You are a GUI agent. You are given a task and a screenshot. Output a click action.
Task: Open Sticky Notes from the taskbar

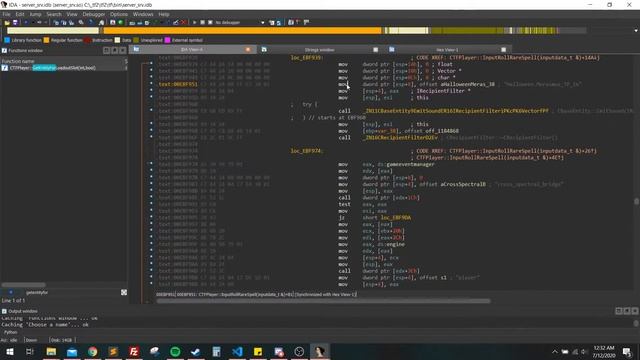click(258, 351)
